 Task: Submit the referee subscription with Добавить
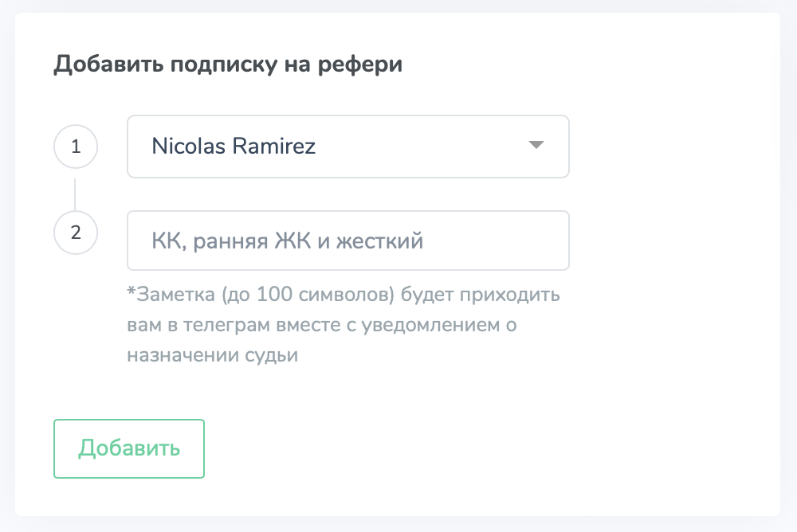pos(129,448)
